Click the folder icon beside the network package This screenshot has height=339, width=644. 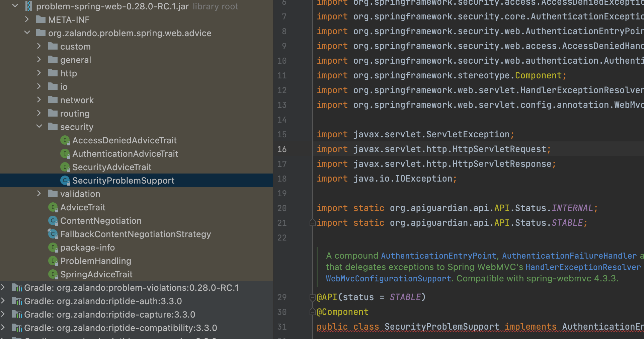click(x=53, y=100)
